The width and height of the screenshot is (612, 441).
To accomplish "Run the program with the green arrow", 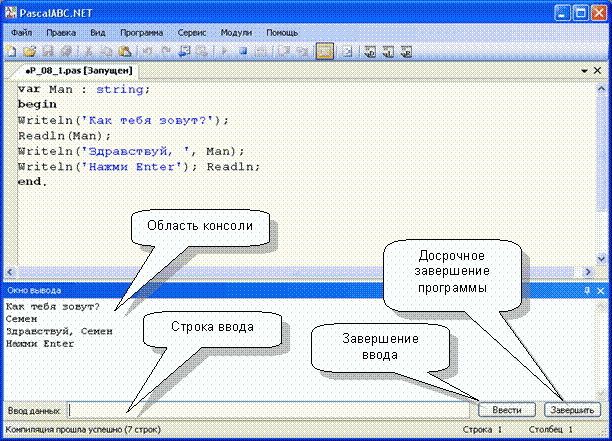I will point(224,51).
